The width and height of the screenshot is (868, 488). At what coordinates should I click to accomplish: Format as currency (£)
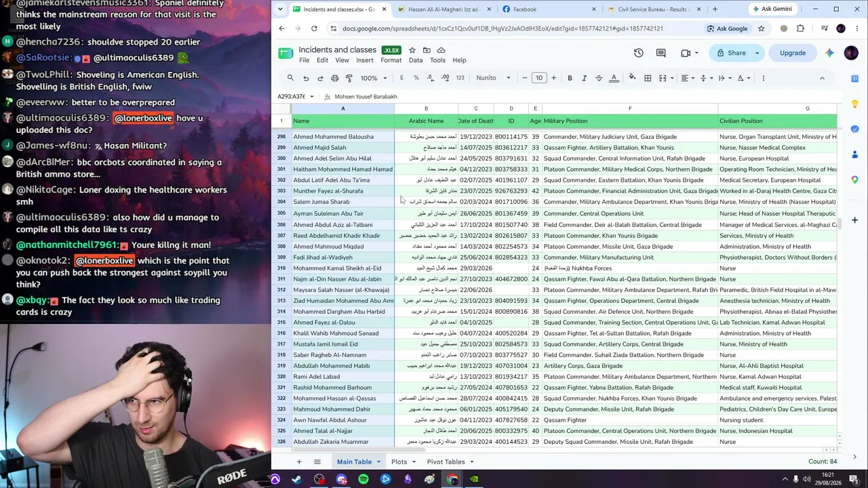[401, 78]
